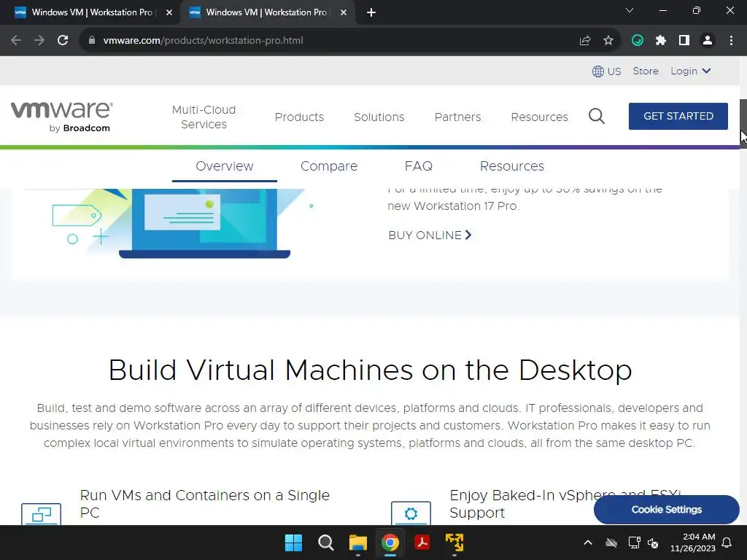This screenshot has height=560, width=747.
Task: Show hidden system tray icons
Action: pyautogui.click(x=588, y=542)
